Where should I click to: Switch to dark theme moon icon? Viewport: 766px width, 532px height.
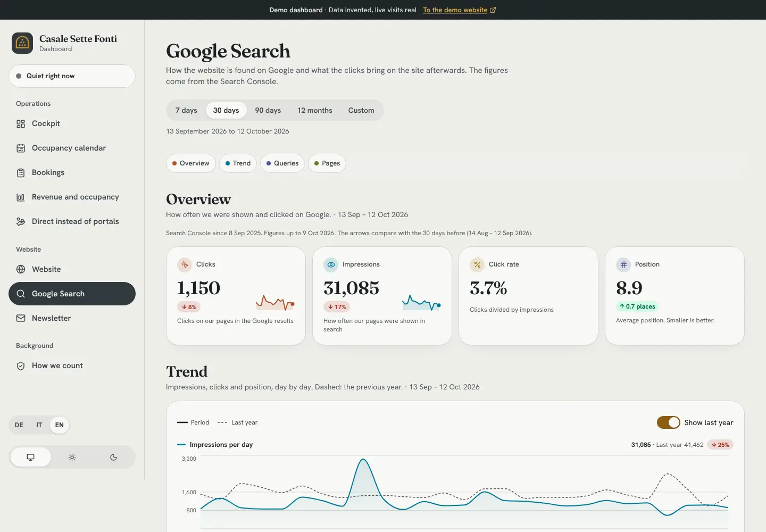click(113, 457)
